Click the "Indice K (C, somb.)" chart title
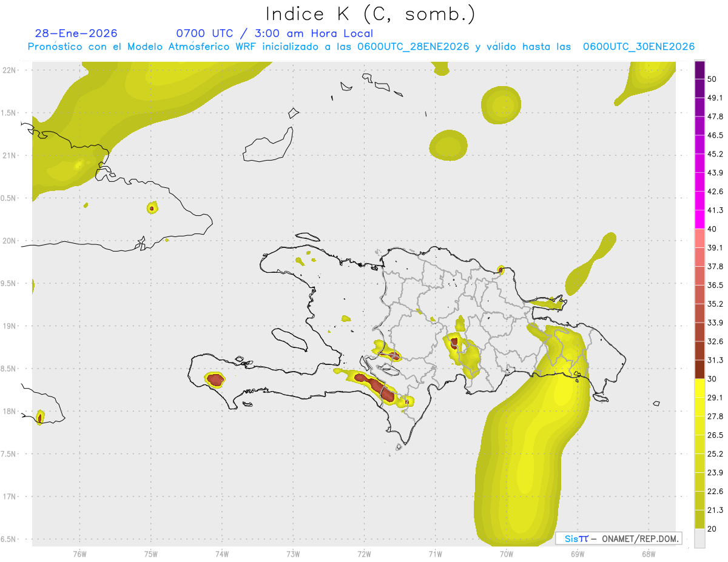The width and height of the screenshot is (728, 562). [370, 15]
